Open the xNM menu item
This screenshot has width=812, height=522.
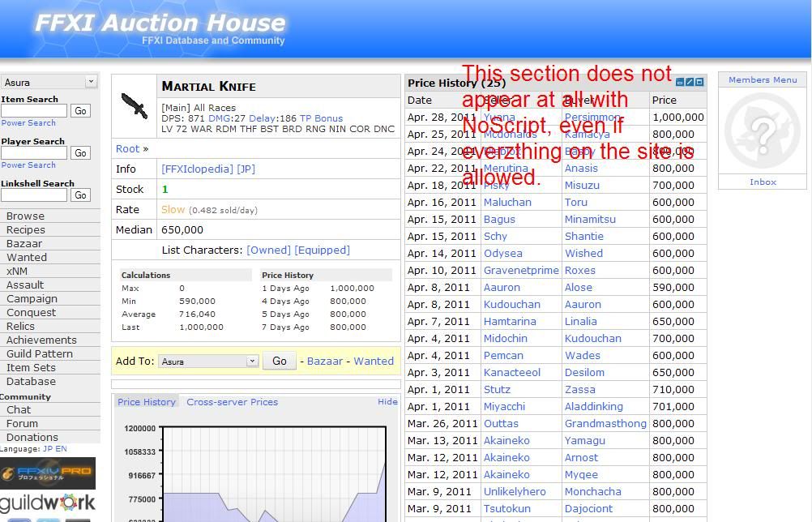[17, 271]
